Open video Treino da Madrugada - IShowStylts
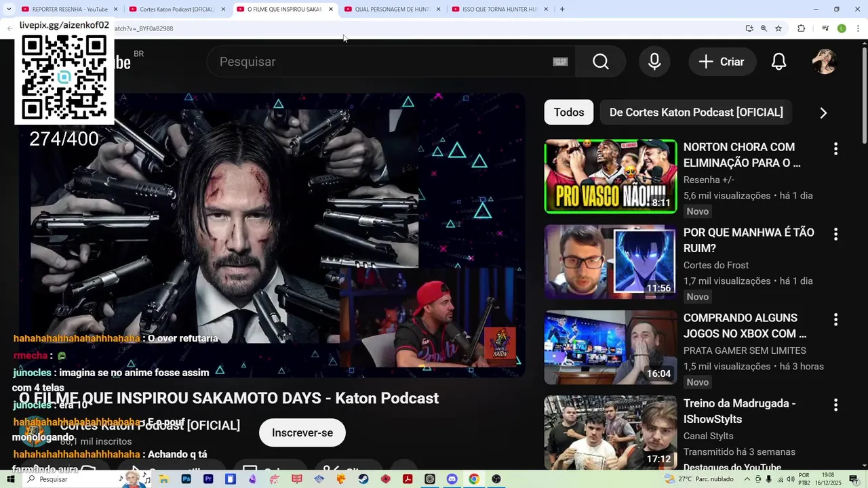Screen dimensions: 868x488 739,411
